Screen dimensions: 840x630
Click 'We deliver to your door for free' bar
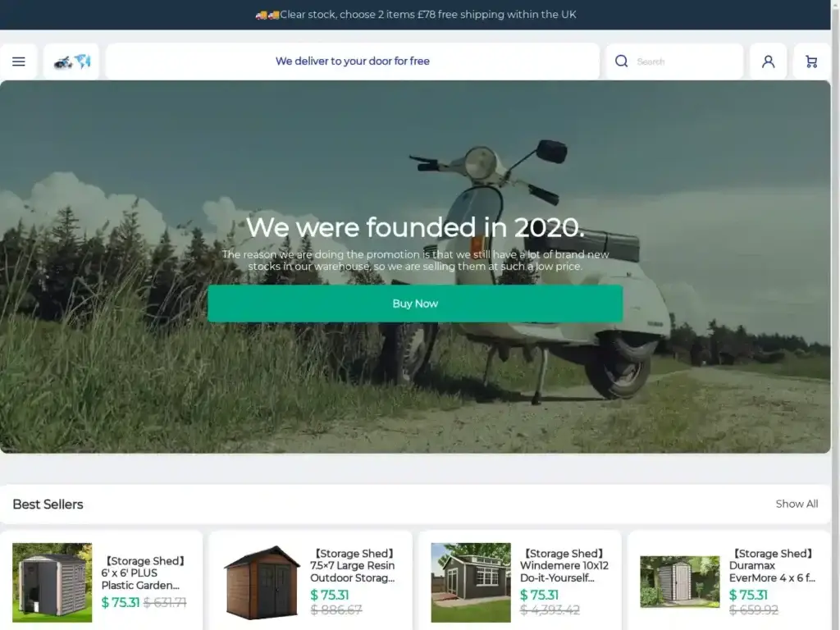tap(353, 62)
